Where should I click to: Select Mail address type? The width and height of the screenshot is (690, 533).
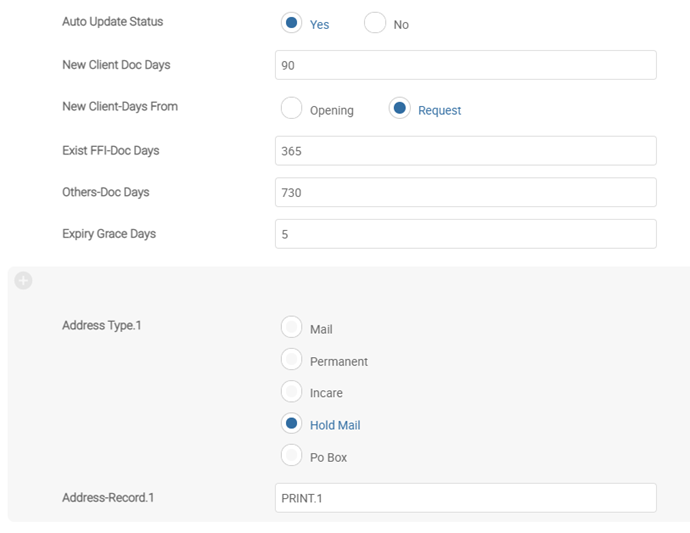pyautogui.click(x=292, y=328)
